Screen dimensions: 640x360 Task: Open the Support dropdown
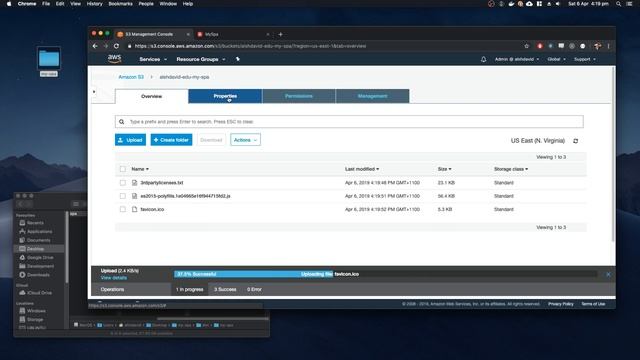[x=584, y=59]
